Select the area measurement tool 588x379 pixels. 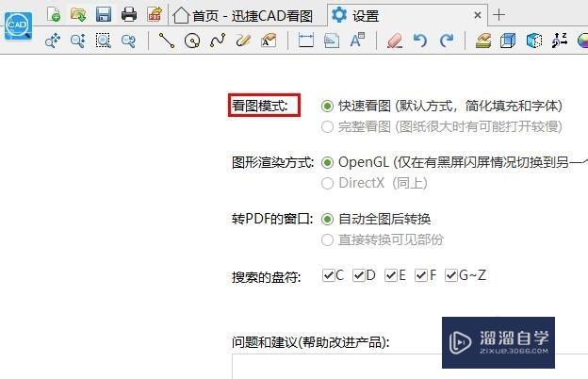(332, 41)
